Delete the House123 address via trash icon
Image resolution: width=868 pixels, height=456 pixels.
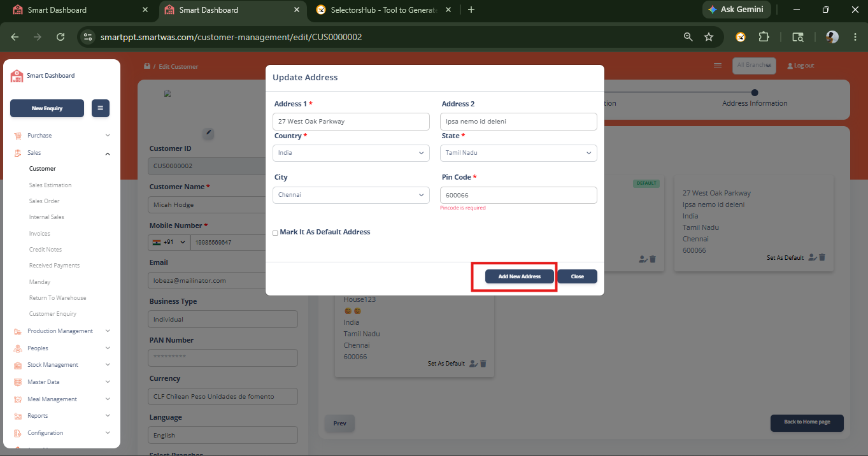click(x=483, y=364)
